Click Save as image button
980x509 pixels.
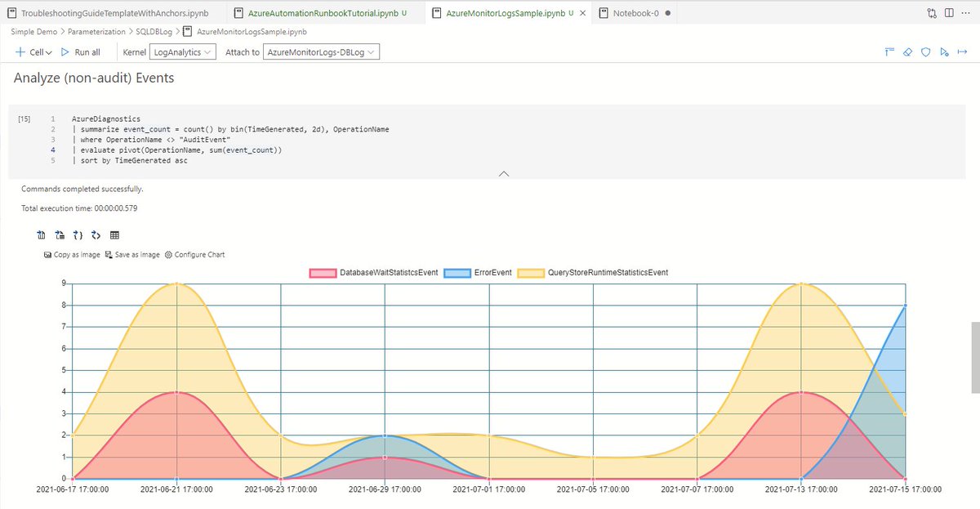coord(132,255)
